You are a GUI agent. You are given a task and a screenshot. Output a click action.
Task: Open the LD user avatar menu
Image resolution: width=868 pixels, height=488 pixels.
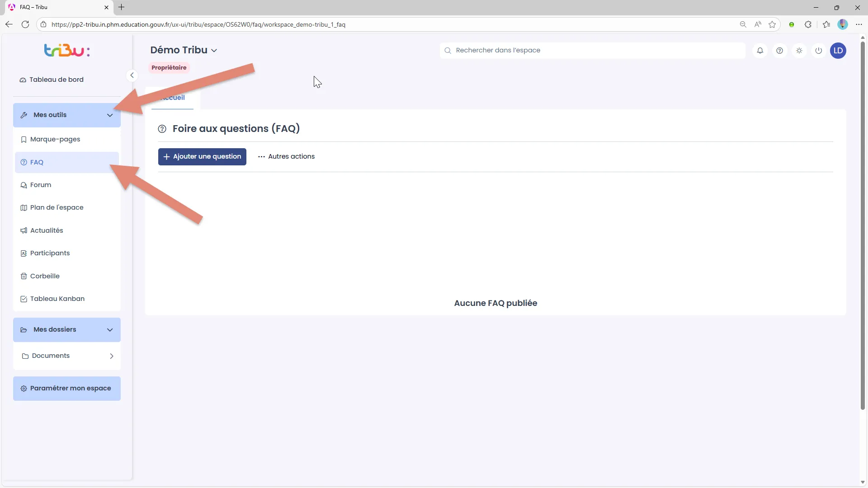(838, 51)
